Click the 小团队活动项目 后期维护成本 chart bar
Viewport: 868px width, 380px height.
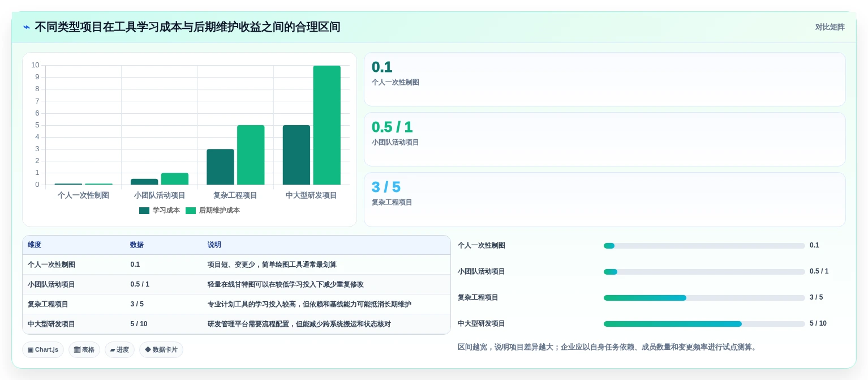pos(175,179)
